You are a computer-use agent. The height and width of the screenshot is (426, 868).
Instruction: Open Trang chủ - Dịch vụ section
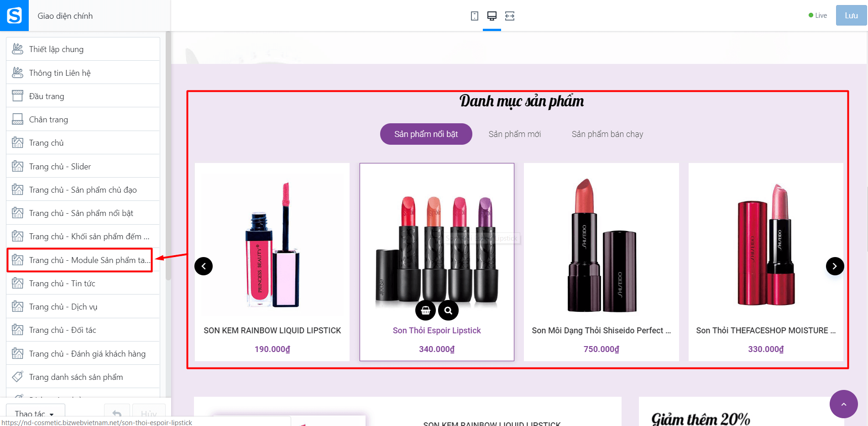point(83,306)
